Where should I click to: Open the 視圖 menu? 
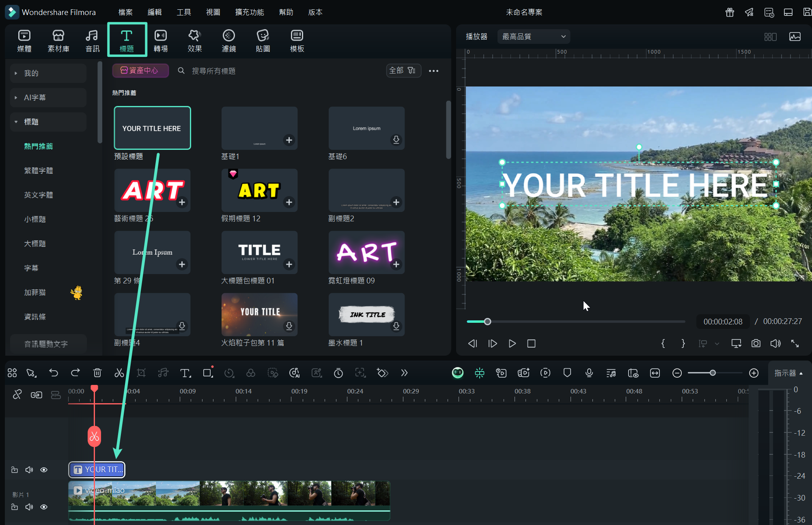pyautogui.click(x=213, y=12)
